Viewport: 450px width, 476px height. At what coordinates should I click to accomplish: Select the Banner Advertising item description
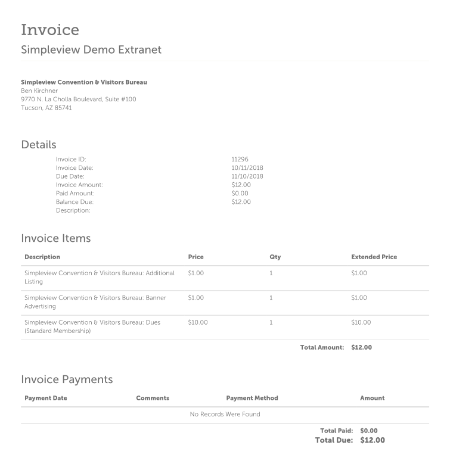[95, 302]
